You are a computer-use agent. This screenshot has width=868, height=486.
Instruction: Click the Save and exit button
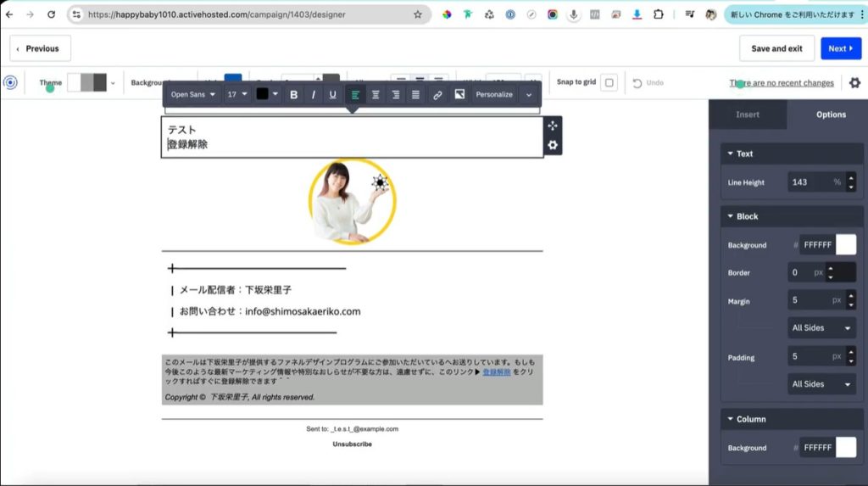point(776,48)
